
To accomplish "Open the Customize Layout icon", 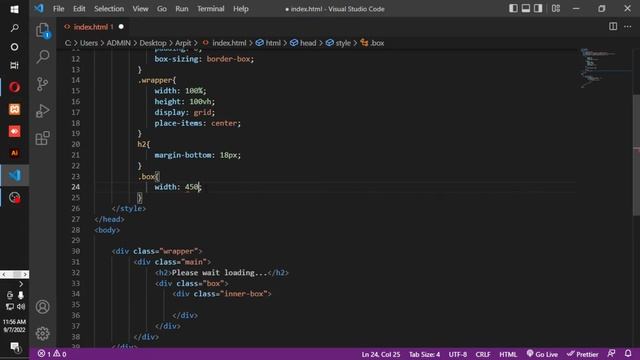I will [x=556, y=9].
